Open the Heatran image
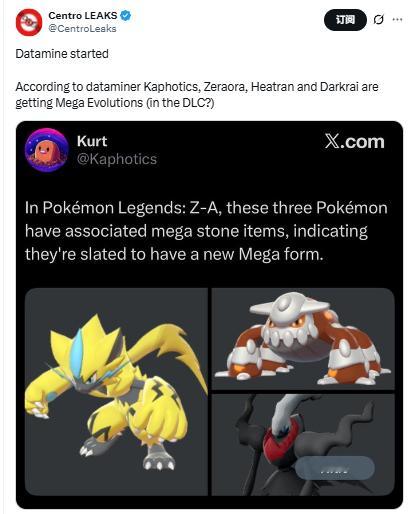This screenshot has width=409, height=514. (x=303, y=339)
